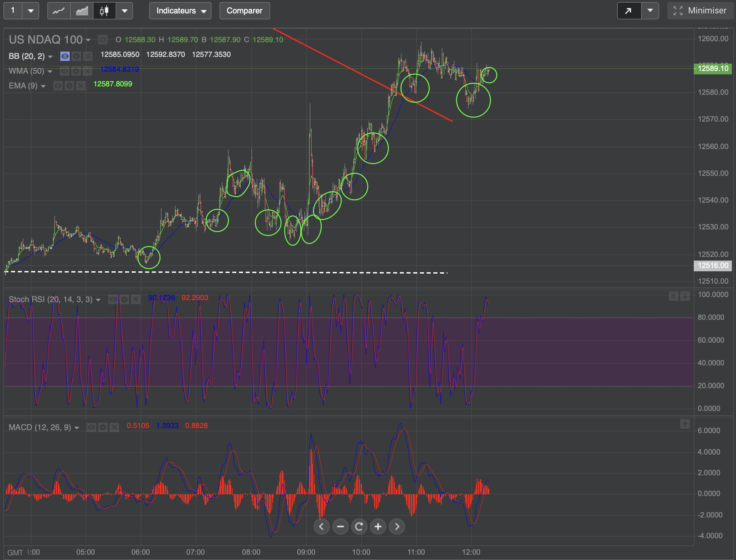The width and height of the screenshot is (736, 560).
Task: Zoom out with the minus chart control
Action: [x=340, y=527]
